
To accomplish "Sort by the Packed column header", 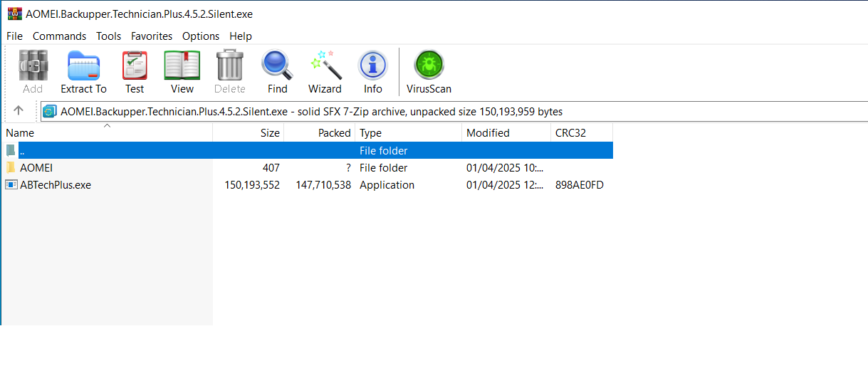I will tap(320, 133).
